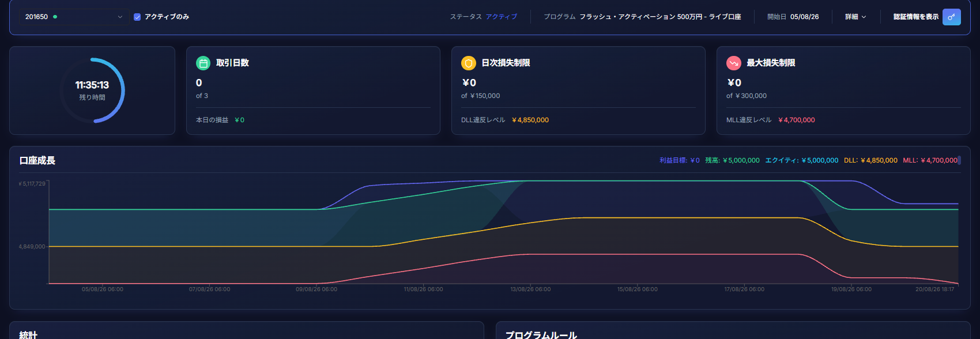980x339 pixels.
Task: Click the 'of ¥300,000' limit text
Action: click(x=747, y=96)
